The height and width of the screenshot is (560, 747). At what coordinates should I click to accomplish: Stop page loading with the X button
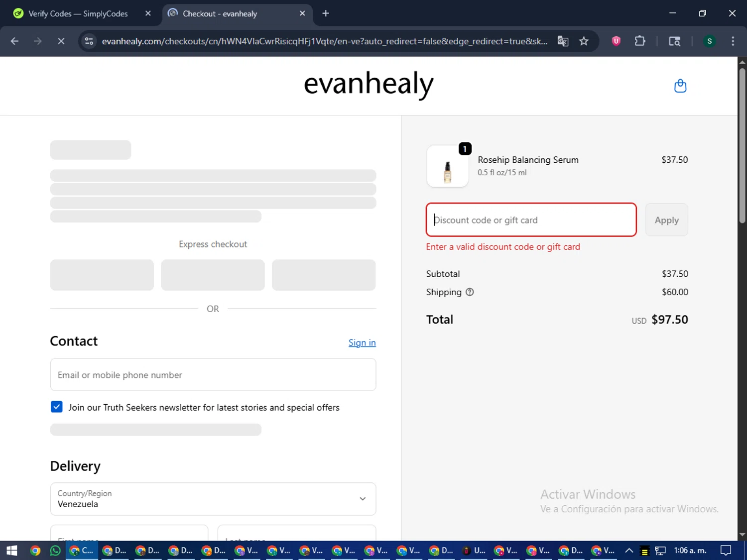pyautogui.click(x=61, y=41)
